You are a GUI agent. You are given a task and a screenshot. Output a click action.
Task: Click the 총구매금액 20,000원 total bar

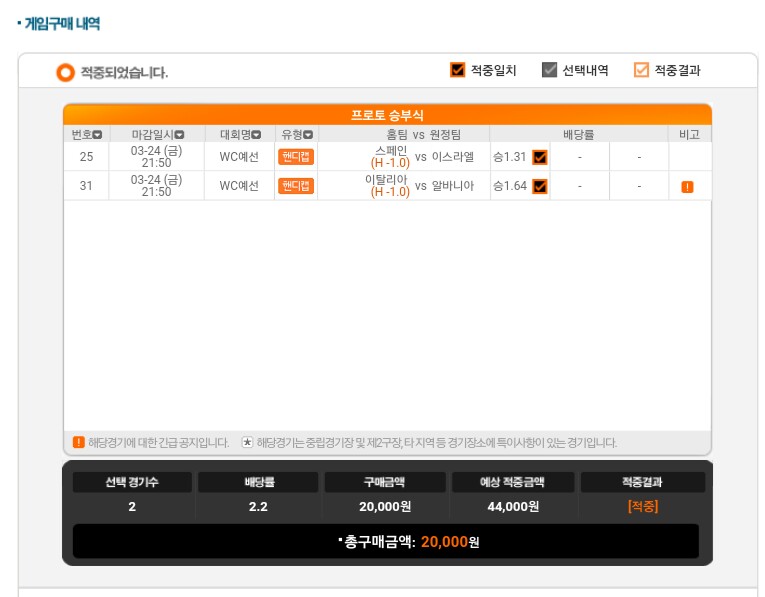[x=385, y=541]
